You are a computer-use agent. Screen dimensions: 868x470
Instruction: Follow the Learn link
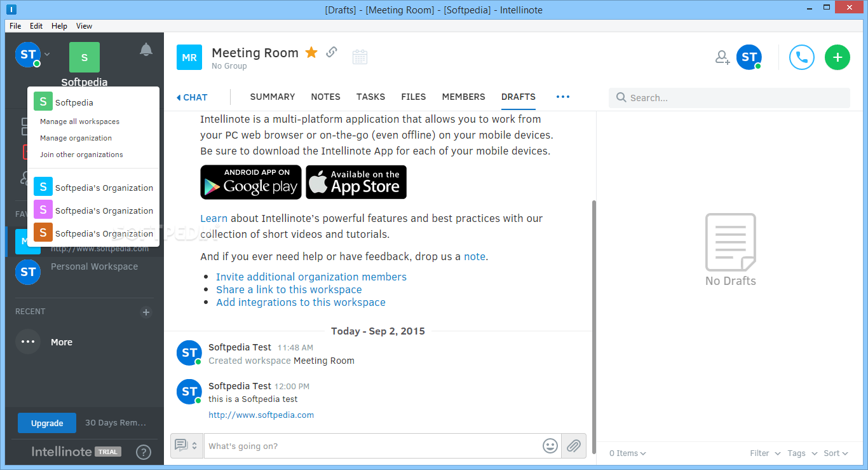point(214,218)
